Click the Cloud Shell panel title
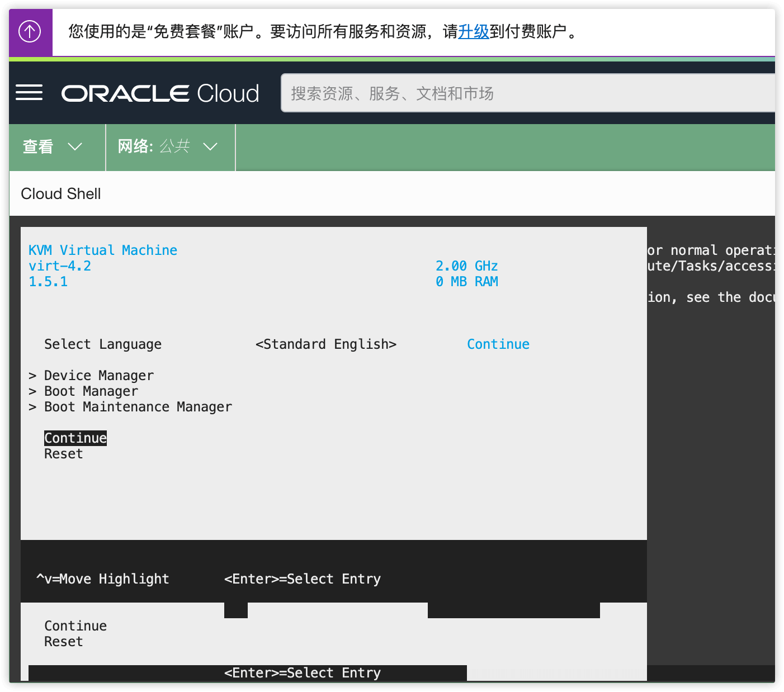The image size is (784, 692). pyautogui.click(x=61, y=194)
